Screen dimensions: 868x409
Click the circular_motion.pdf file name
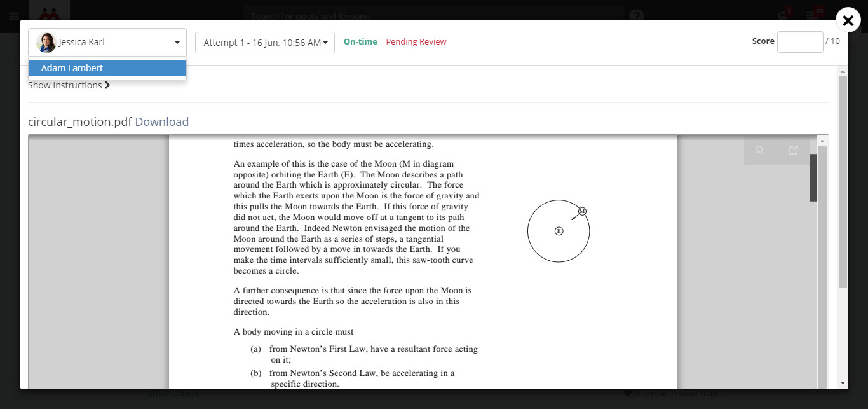pyautogui.click(x=80, y=121)
